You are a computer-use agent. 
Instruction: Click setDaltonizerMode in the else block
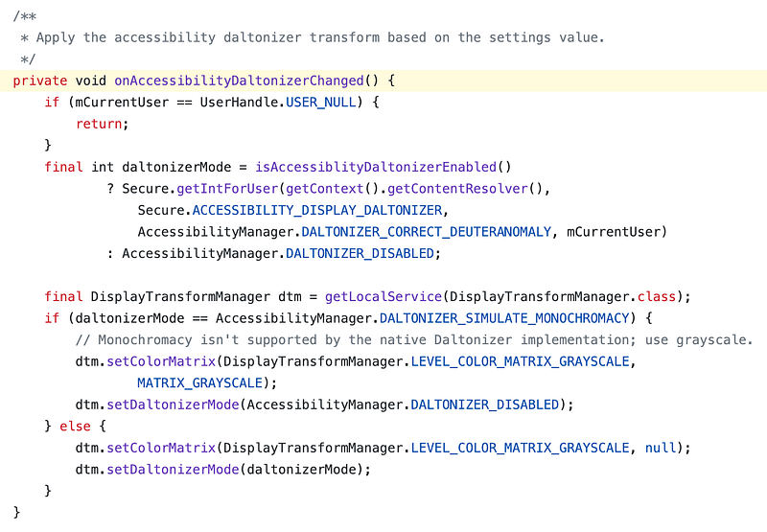(x=173, y=470)
